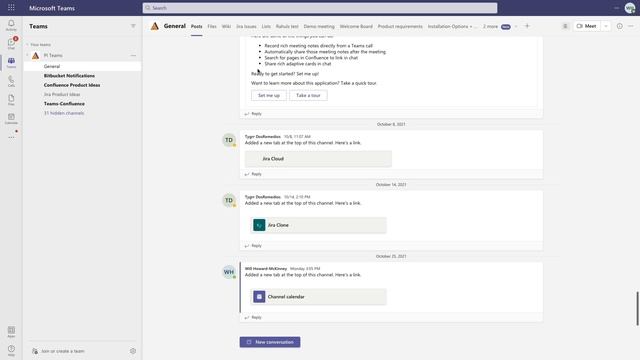This screenshot has height=360, width=640.
Task: Reply to the Jira Clone post
Action: 253,246
